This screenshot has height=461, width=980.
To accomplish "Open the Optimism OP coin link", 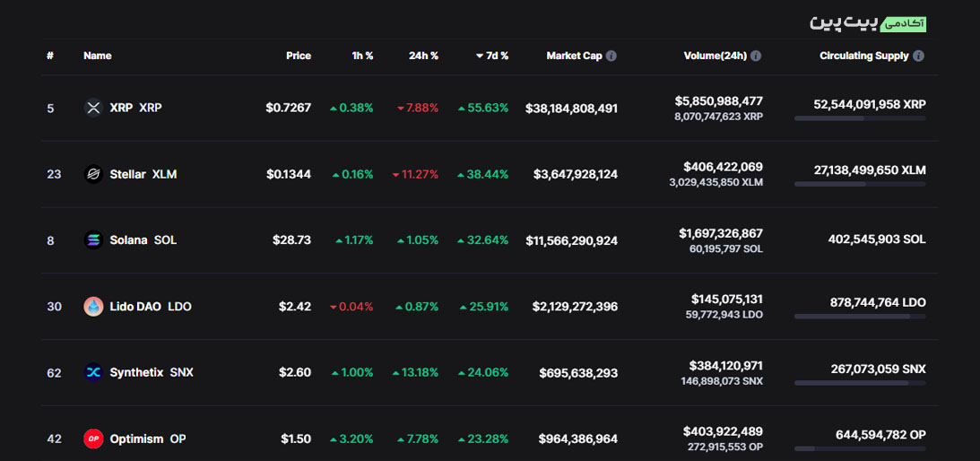I will click(148, 439).
